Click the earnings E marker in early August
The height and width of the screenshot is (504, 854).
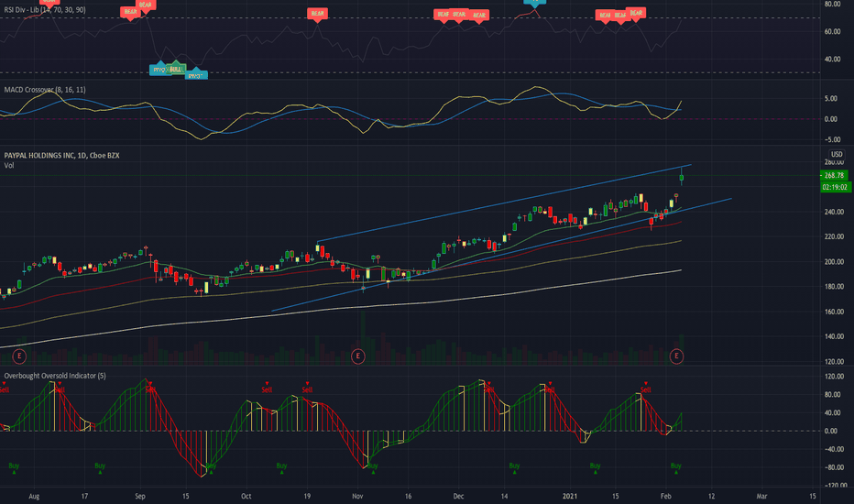(x=19, y=356)
